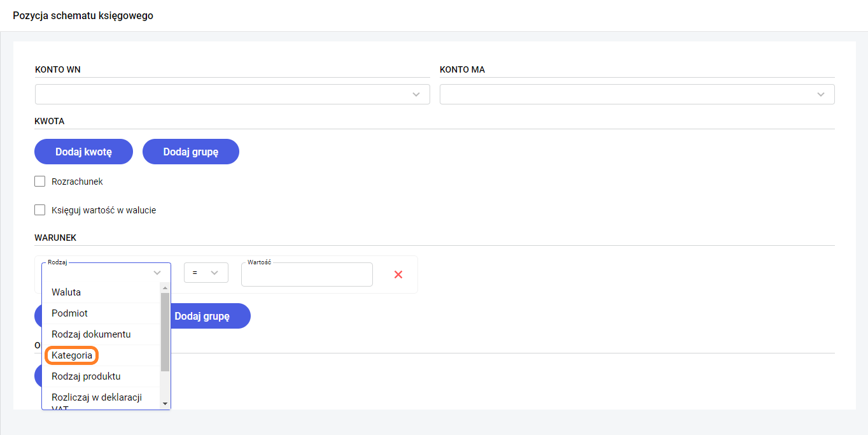Collapse the Rodzaj condition type dropdown

(x=157, y=273)
